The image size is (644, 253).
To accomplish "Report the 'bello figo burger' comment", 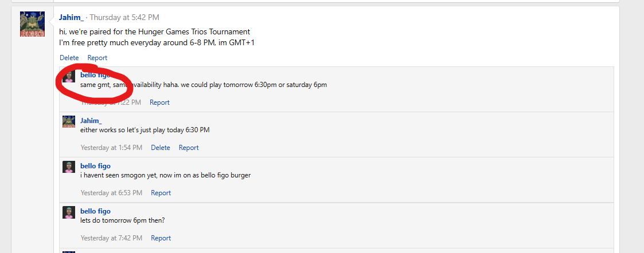I will click(x=161, y=193).
